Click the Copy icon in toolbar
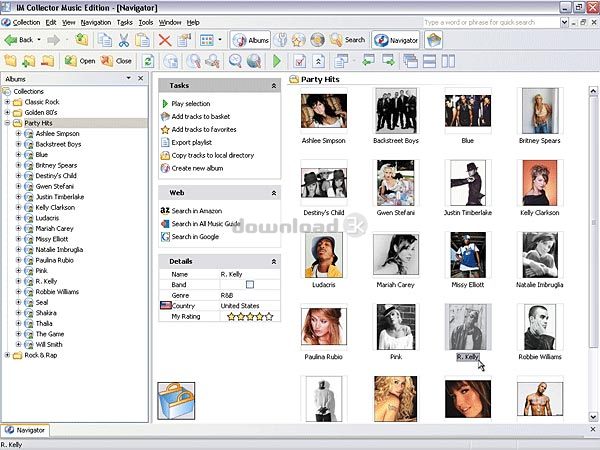Viewport: 600px width, 450px height. (x=104, y=40)
